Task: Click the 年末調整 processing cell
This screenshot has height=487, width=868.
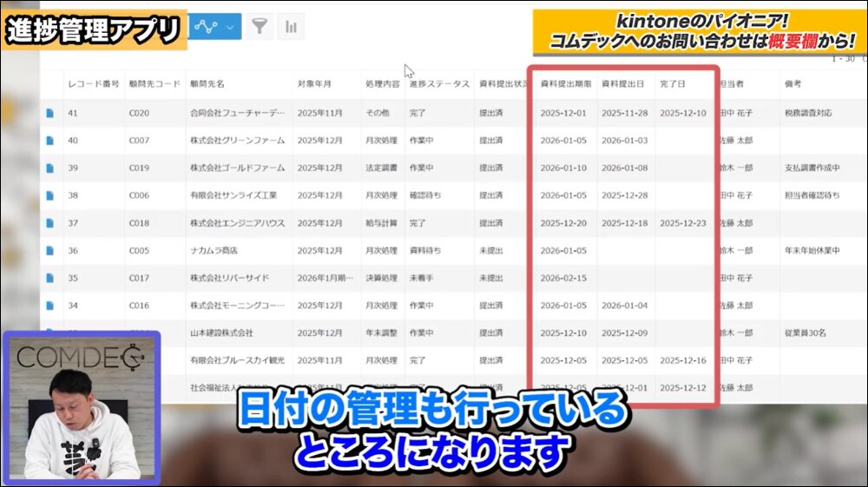Action: point(381,333)
